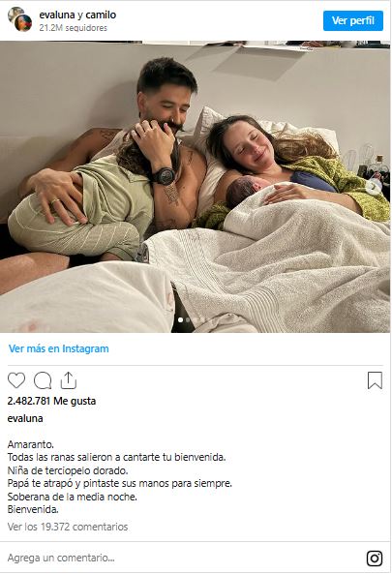Open the family photo in the post
Viewport: 392px width, 574px height.
(x=196, y=187)
